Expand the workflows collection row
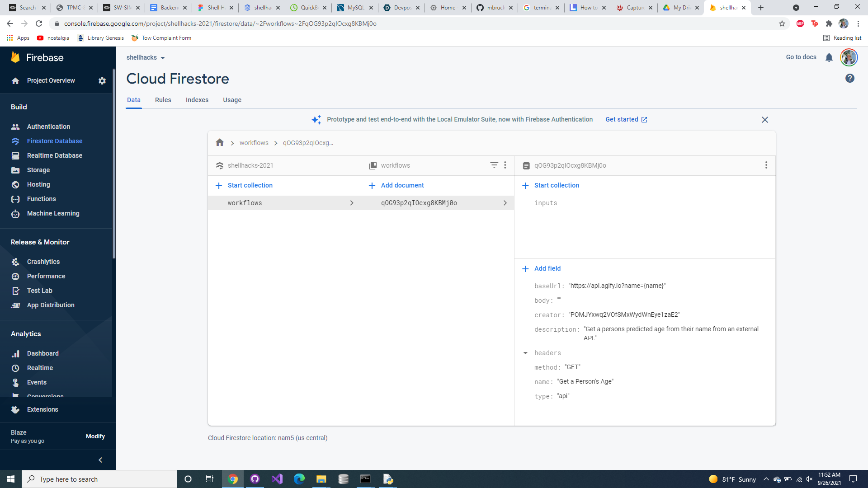The image size is (868, 488). tap(351, 203)
